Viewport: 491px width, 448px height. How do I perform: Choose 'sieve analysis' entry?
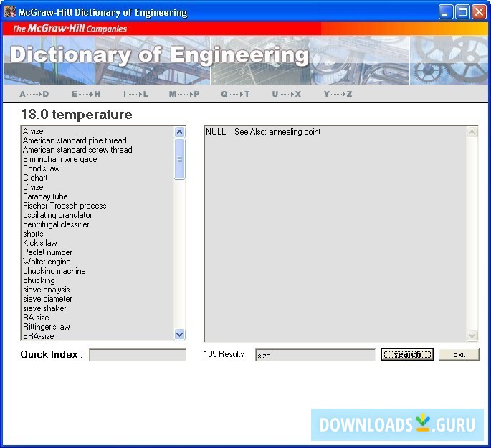[47, 290]
